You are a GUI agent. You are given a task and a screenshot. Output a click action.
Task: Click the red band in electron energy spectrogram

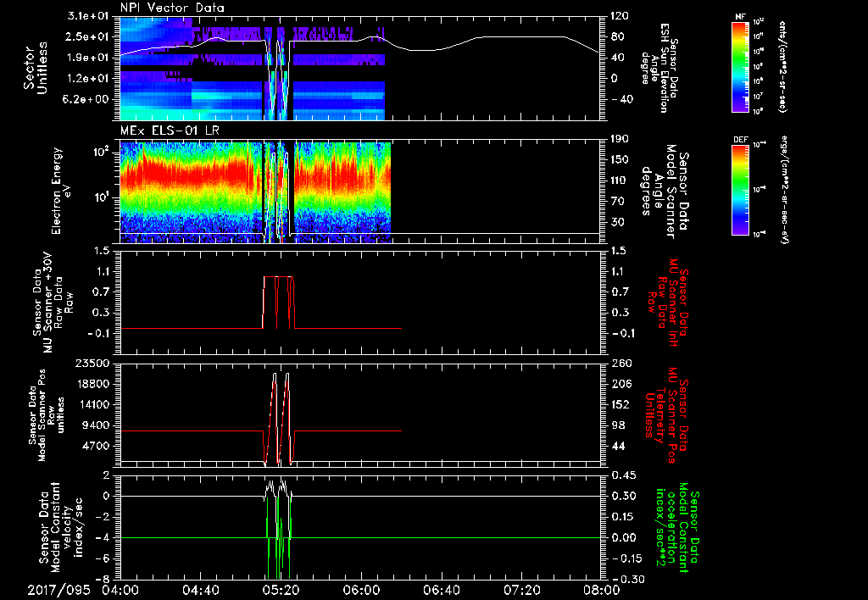pyautogui.click(x=186, y=178)
